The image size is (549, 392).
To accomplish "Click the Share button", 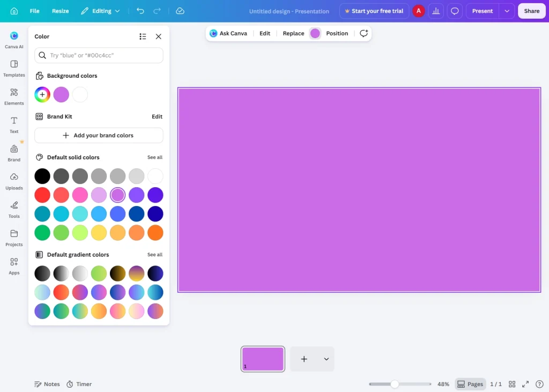I will 531,11.
